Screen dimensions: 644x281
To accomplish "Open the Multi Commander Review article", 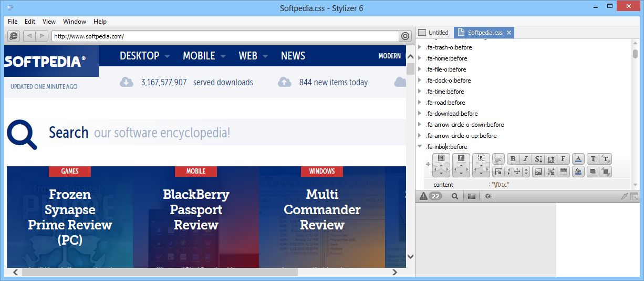I will tap(322, 209).
